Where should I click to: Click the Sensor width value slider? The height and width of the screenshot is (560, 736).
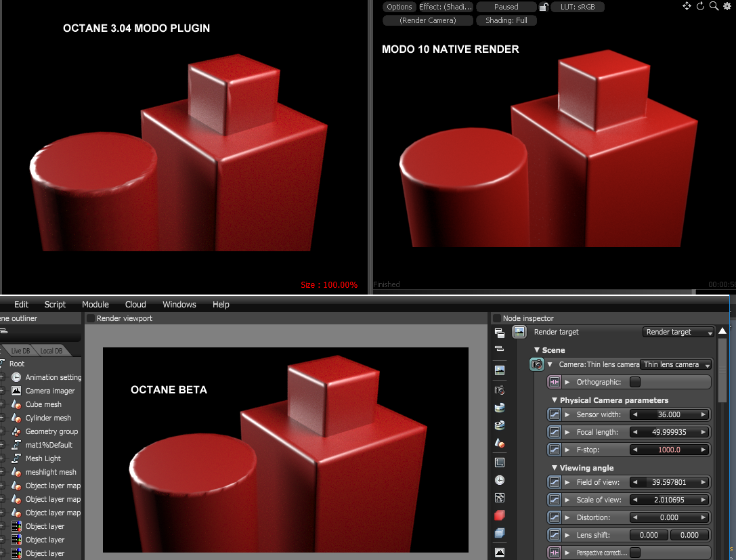click(669, 414)
